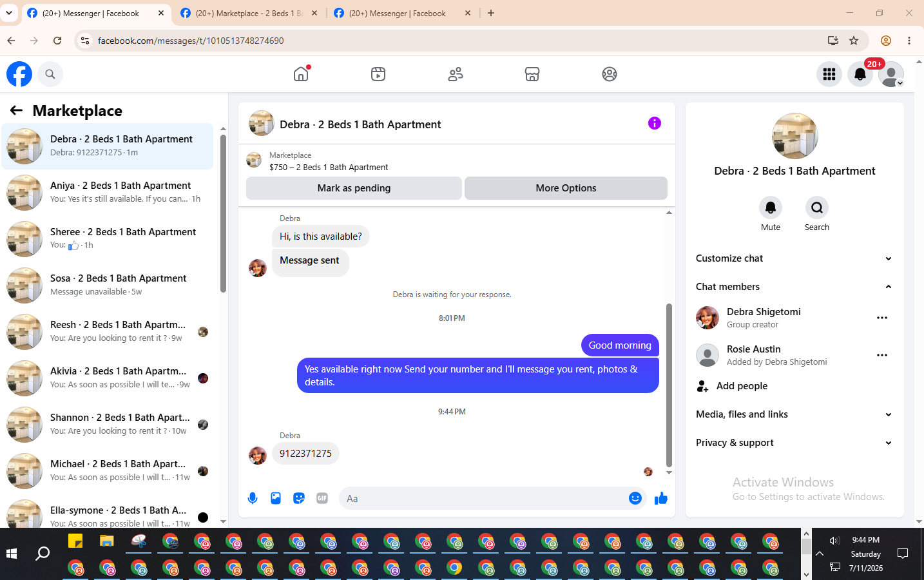This screenshot has width=924, height=580.
Task: Attach a file with the image icon
Action: coord(276,498)
